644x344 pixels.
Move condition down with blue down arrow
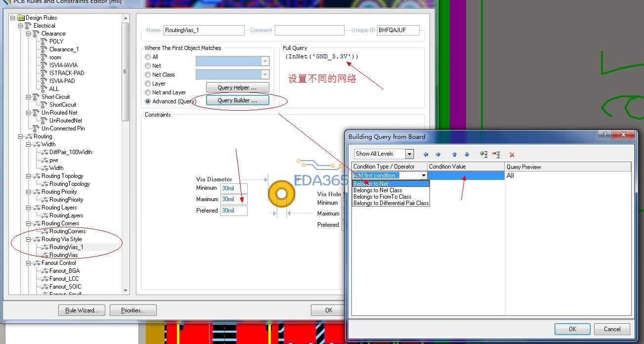pos(467,154)
